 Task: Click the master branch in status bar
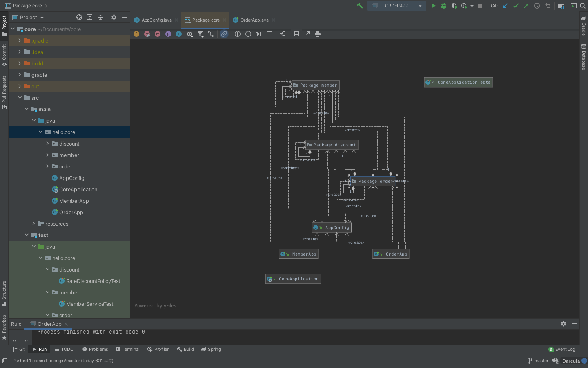click(x=538, y=361)
